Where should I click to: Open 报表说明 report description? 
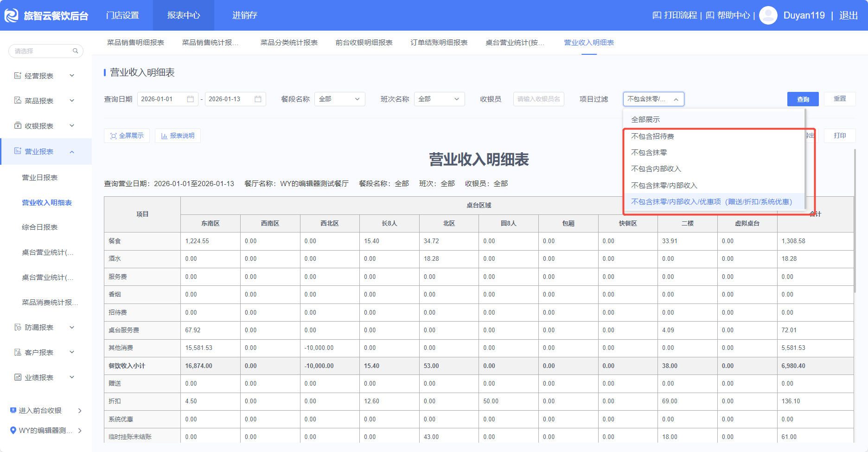178,136
